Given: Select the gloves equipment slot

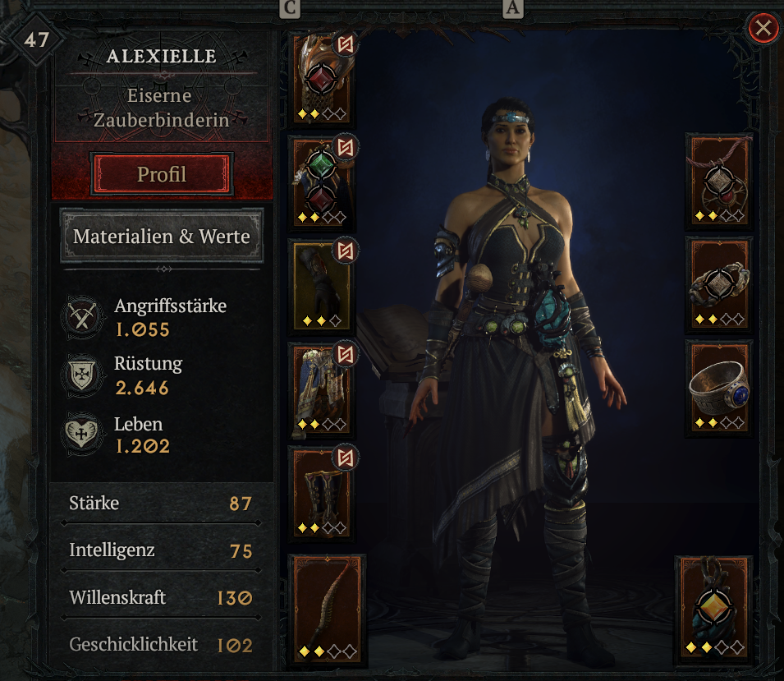Looking at the screenshot, I should (x=322, y=286).
